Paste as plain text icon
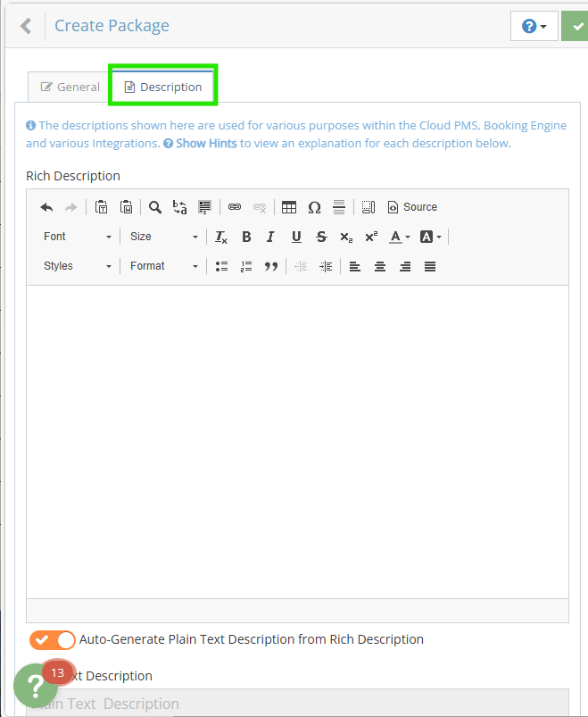The image size is (588, 717). [x=101, y=207]
